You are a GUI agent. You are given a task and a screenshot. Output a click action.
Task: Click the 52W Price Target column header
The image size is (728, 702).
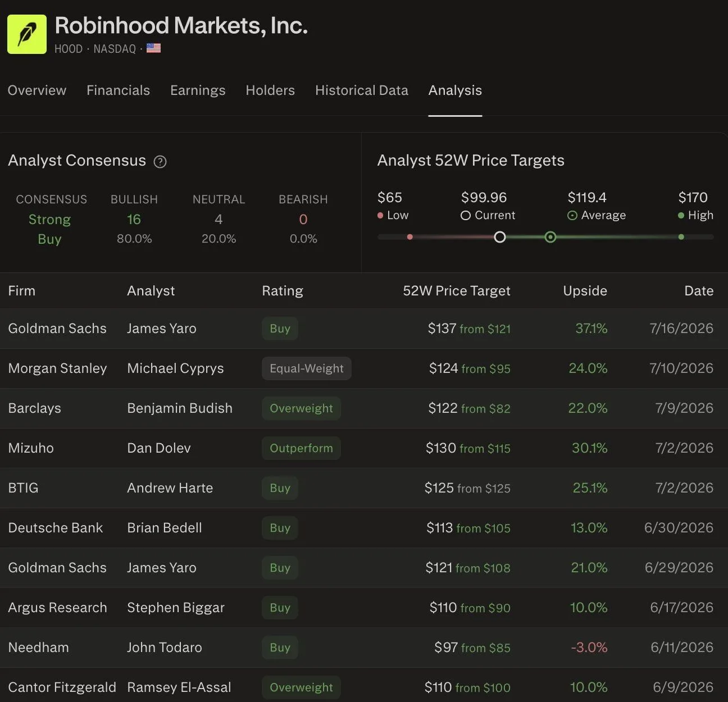coord(457,291)
